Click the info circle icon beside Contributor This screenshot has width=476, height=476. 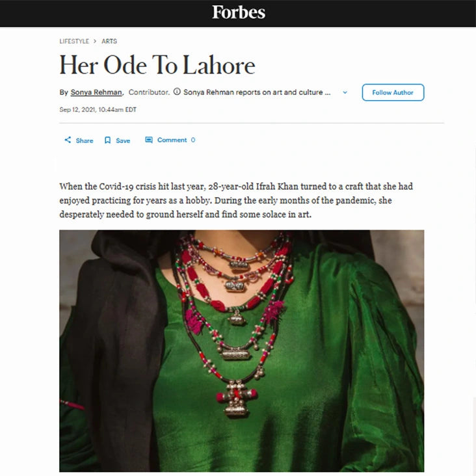[x=177, y=92]
